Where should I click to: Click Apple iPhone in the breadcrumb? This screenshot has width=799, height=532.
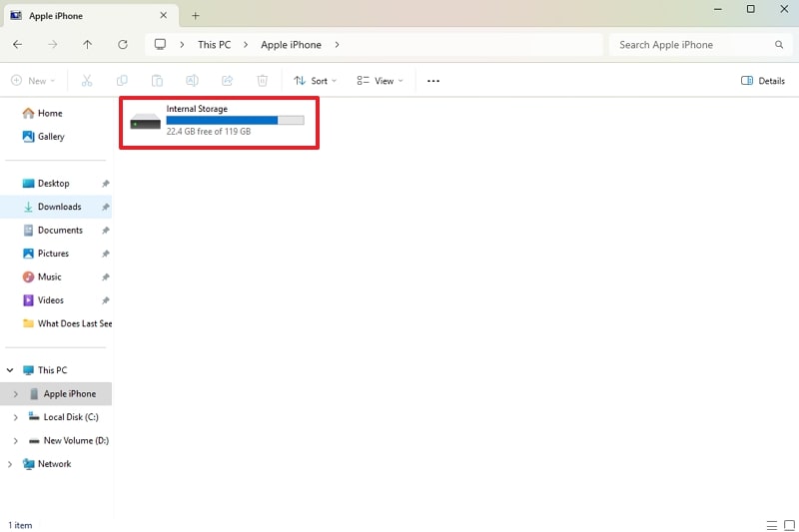291,45
